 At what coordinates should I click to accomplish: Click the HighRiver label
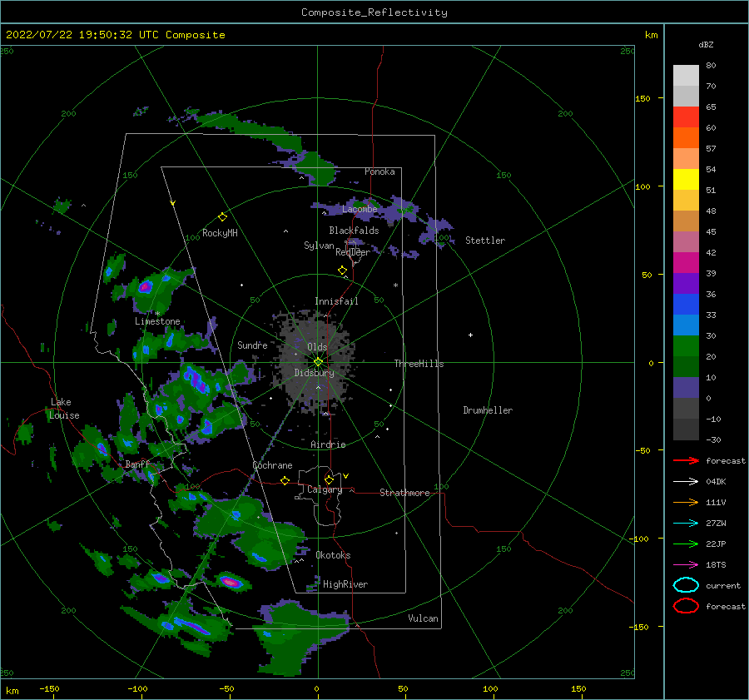(345, 584)
